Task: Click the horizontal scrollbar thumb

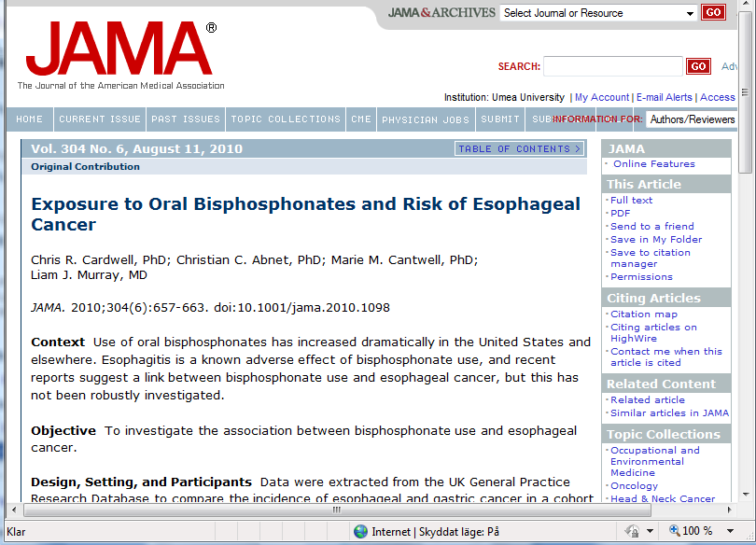Action: point(337,510)
